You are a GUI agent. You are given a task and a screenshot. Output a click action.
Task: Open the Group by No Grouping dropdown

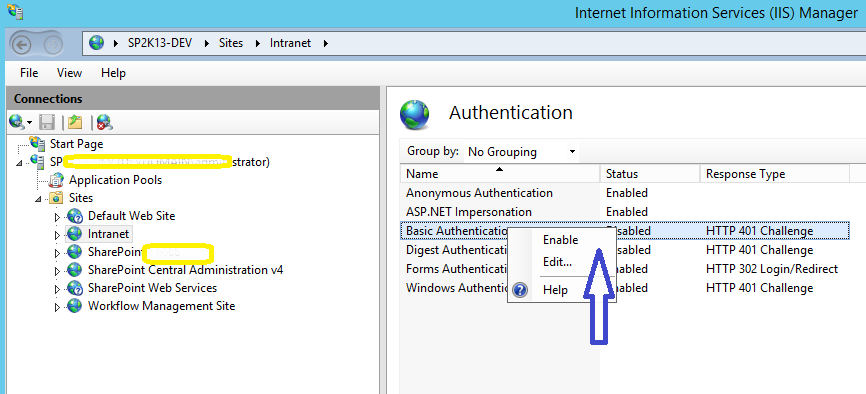[x=521, y=151]
